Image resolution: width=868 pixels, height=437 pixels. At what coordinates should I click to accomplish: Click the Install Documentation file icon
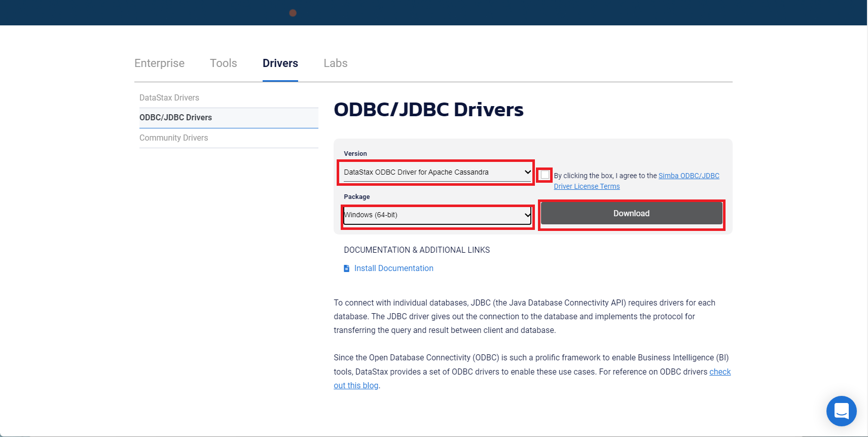(x=347, y=268)
